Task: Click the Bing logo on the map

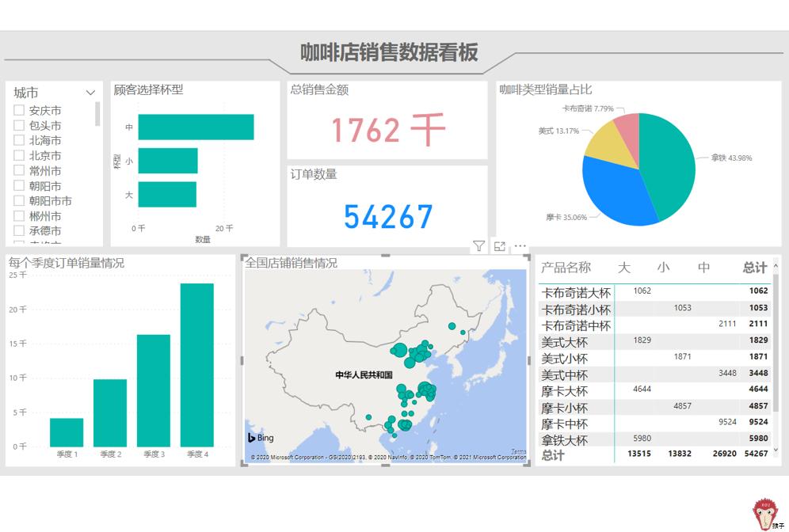Action: (261, 437)
